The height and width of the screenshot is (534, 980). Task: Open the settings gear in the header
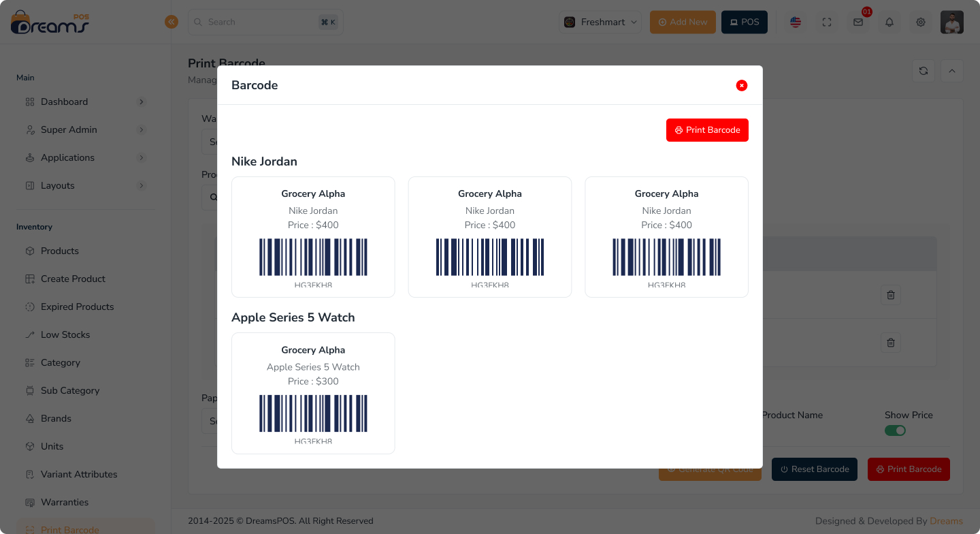coord(920,22)
